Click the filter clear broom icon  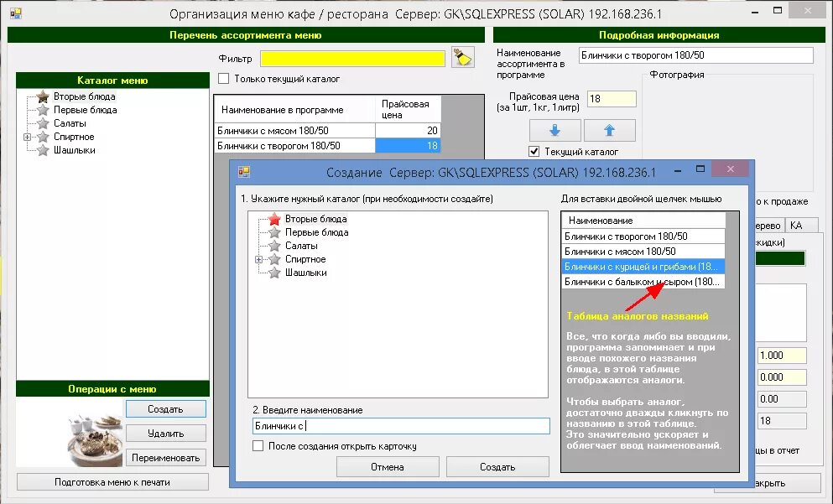(x=463, y=57)
